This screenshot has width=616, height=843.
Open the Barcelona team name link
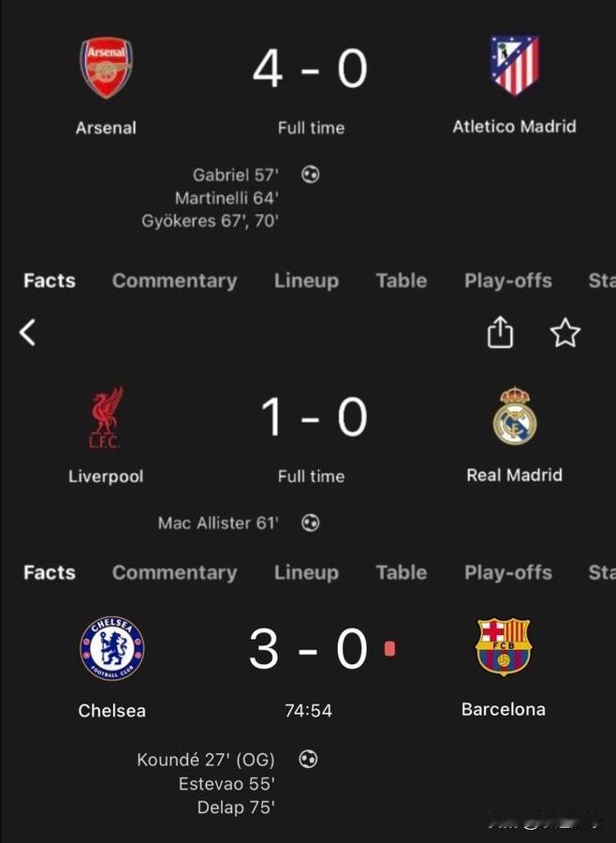[503, 709]
